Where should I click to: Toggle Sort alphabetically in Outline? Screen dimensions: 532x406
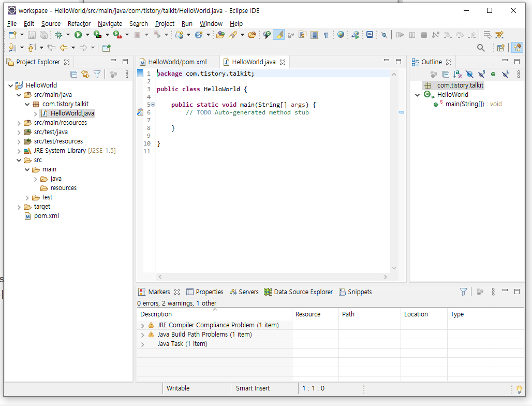tap(457, 75)
